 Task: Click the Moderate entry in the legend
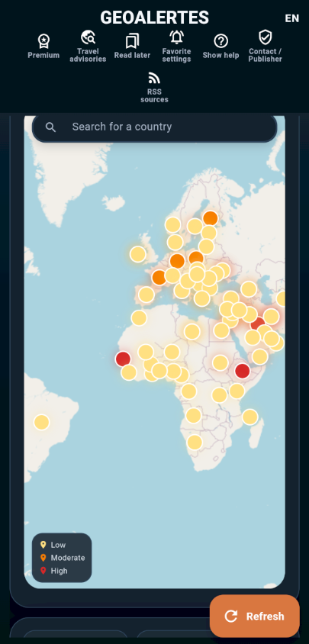click(x=63, y=558)
